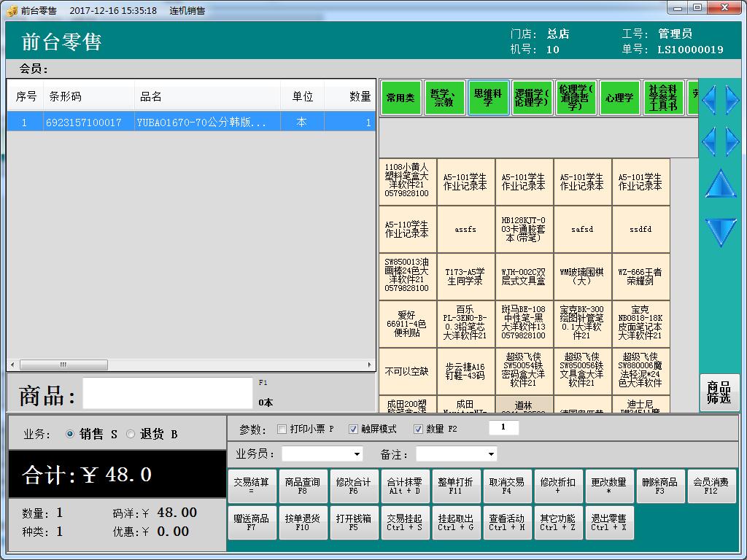Click the 品名 column header
Image resolution: width=747 pixels, height=560 pixels.
point(208,97)
